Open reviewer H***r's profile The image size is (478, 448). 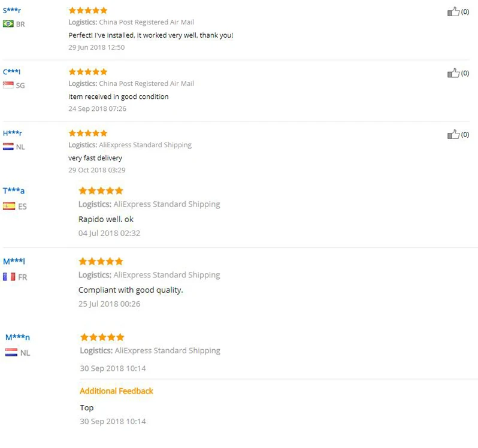pos(13,133)
